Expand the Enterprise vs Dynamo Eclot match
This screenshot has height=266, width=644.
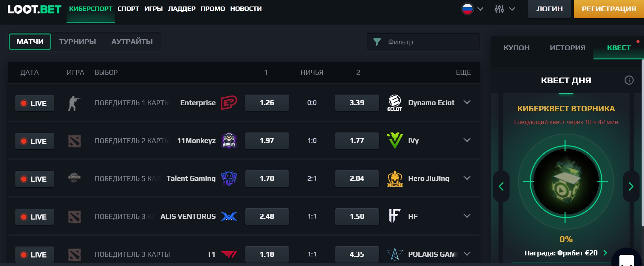click(467, 102)
